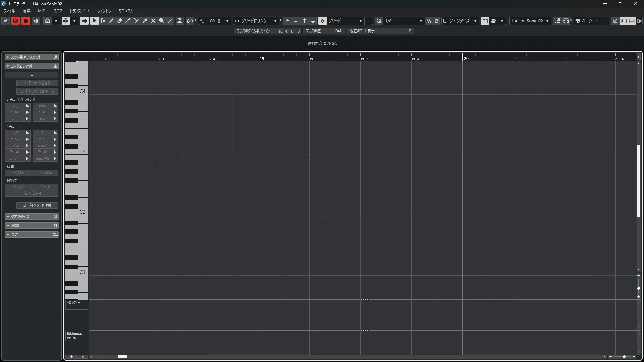Toggle the Solo editor button
The height and width of the screenshot is (362, 644).
coord(15,21)
